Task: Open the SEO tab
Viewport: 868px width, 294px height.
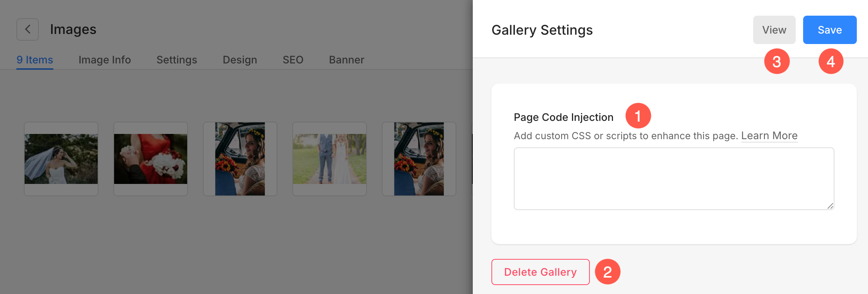Action: 293,60
